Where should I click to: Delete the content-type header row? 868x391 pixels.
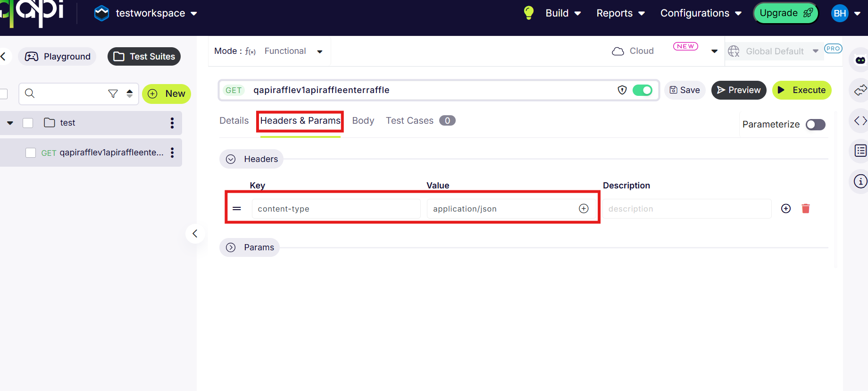click(806, 209)
